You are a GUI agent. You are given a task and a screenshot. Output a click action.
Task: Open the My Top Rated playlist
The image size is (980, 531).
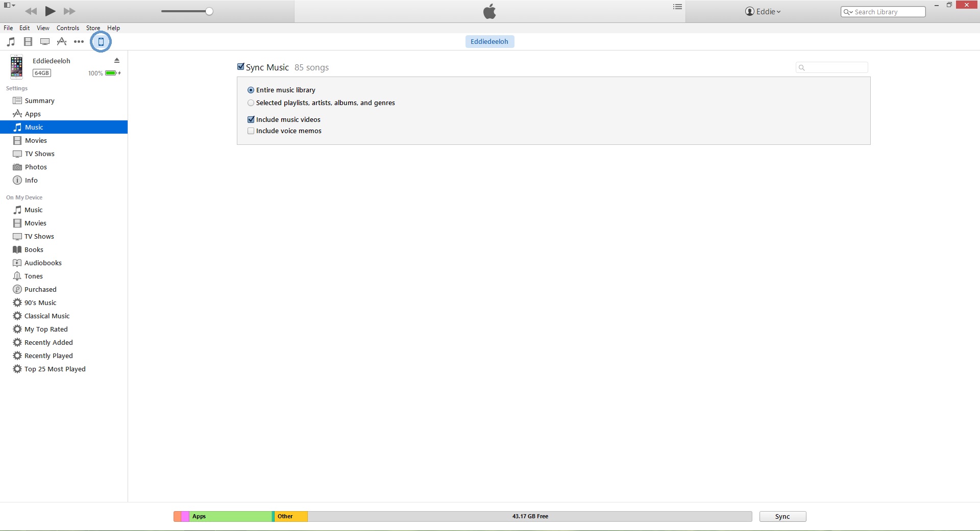pyautogui.click(x=64, y=330)
